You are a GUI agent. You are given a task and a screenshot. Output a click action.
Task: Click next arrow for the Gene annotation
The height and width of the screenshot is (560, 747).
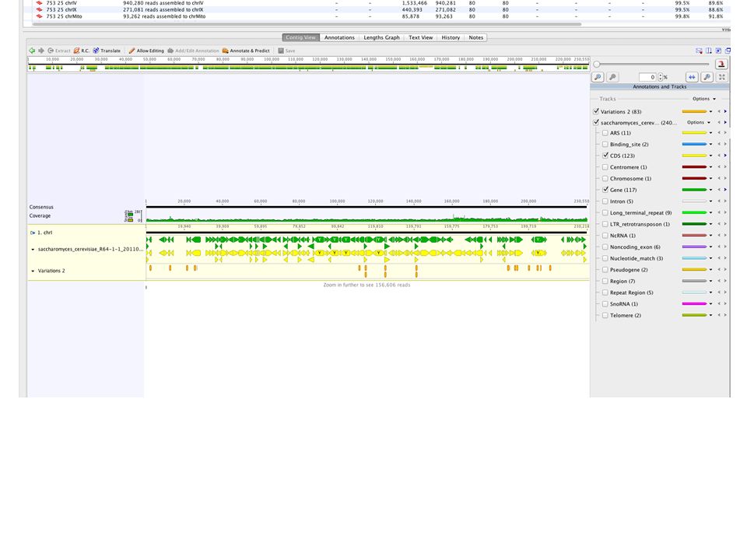tap(725, 190)
